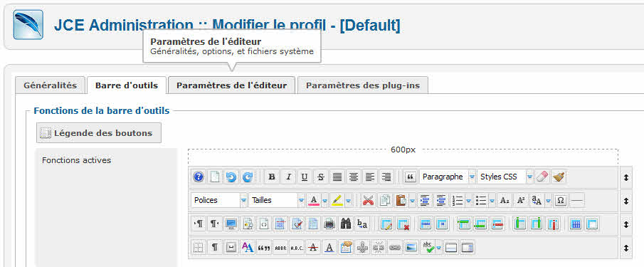Image resolution: width=644 pixels, height=267 pixels.
Task: Open the Paragraphe format dropdown
Action: click(x=448, y=177)
